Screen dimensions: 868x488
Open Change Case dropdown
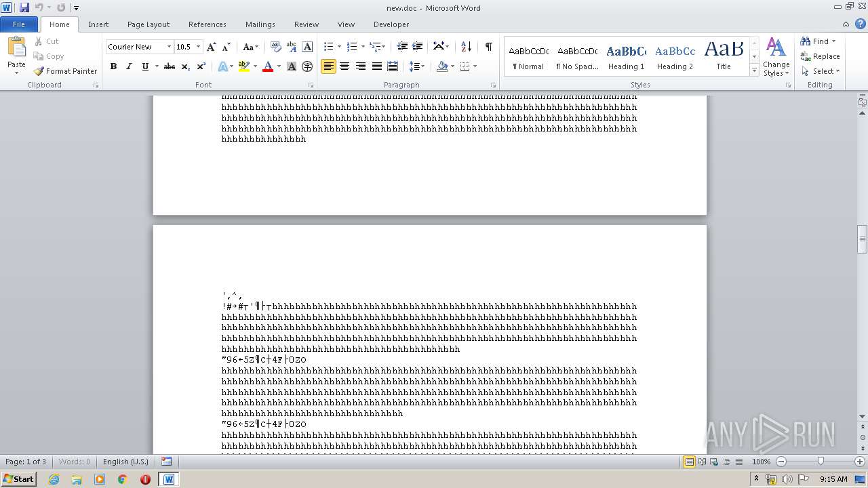pyautogui.click(x=250, y=47)
